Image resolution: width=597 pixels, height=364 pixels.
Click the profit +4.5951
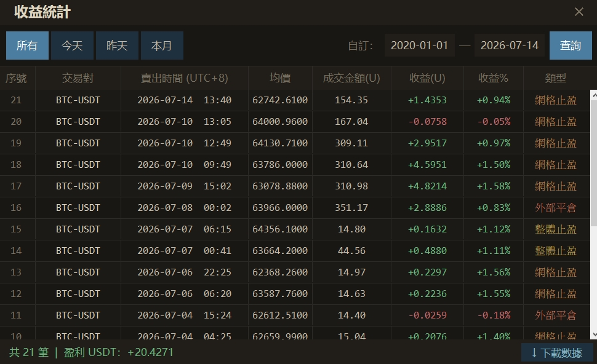point(427,165)
